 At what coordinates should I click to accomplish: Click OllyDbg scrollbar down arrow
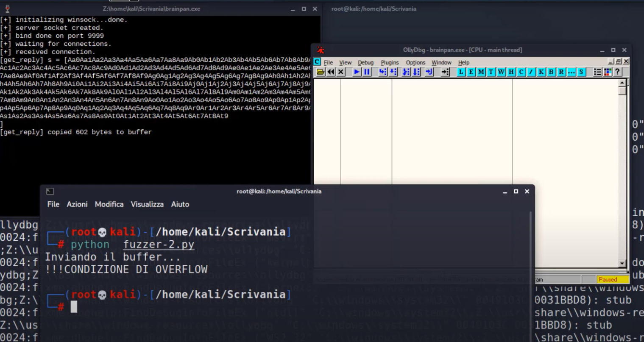[622, 264]
